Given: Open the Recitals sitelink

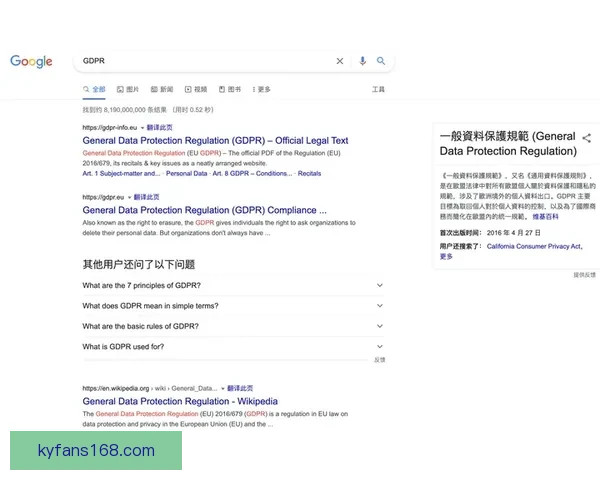Looking at the screenshot, I should (309, 173).
